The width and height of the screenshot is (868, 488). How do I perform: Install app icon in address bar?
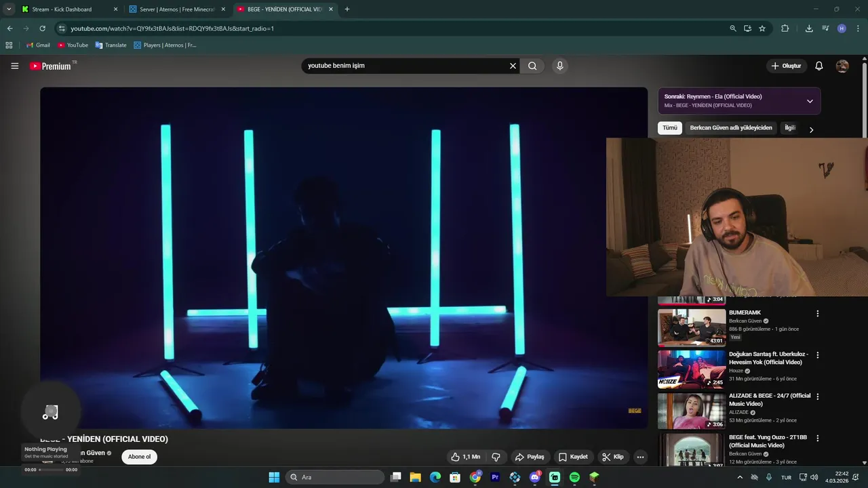click(747, 28)
